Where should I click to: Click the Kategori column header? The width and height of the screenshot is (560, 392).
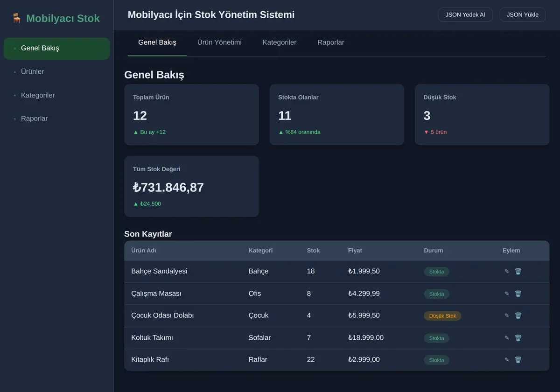[x=260, y=251]
